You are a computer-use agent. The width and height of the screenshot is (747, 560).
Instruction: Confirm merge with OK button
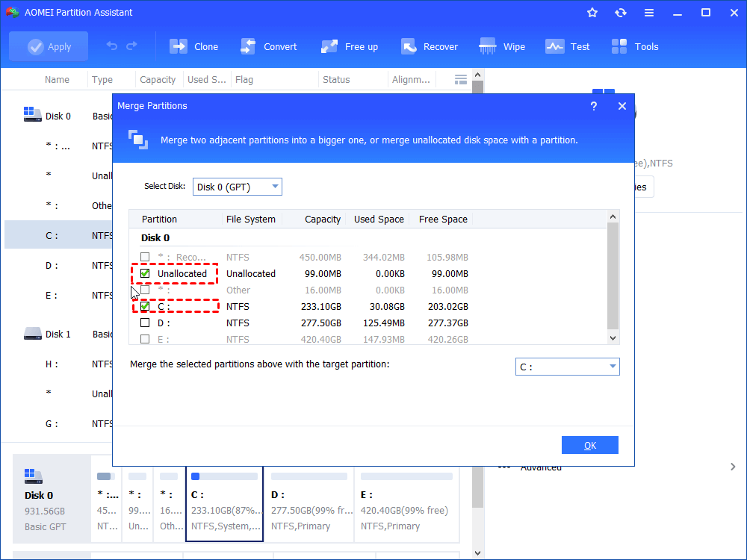[590, 445]
